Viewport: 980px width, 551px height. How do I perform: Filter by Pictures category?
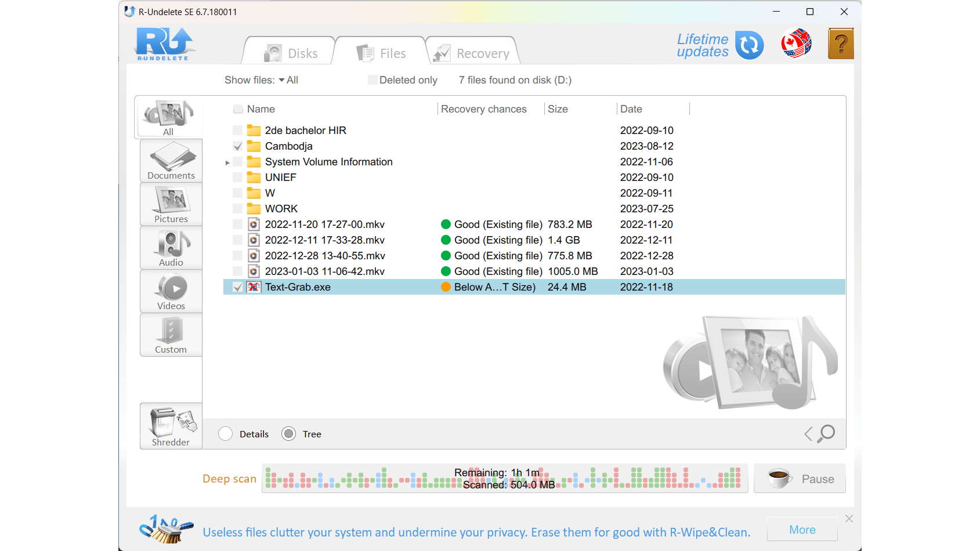(171, 204)
